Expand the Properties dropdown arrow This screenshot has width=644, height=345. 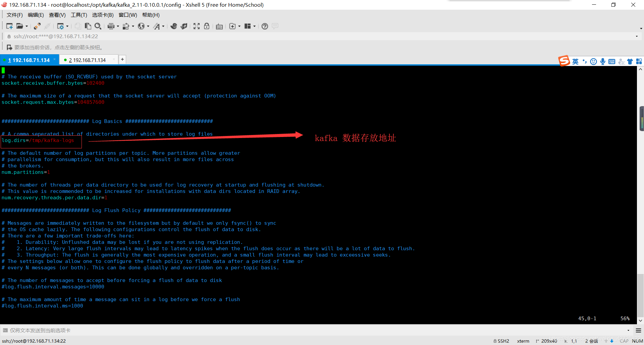coord(67,26)
